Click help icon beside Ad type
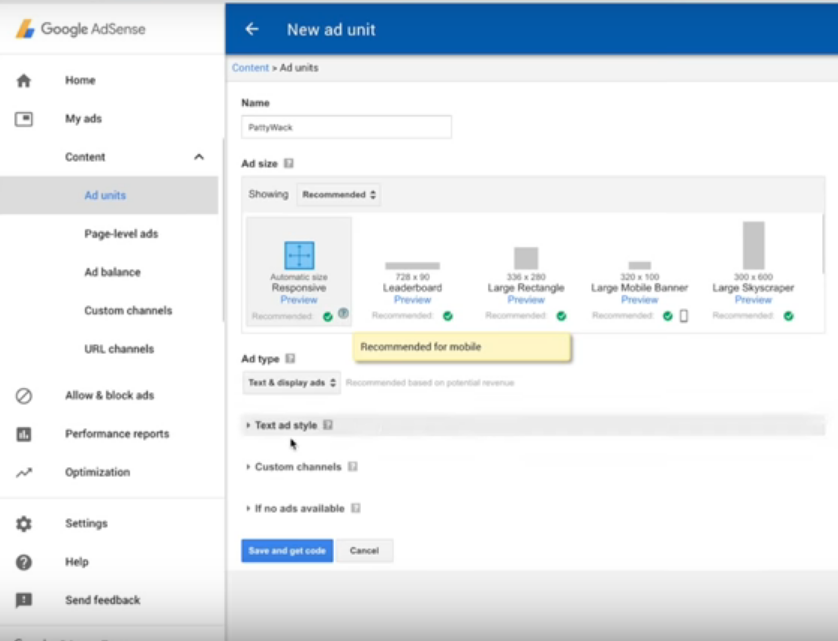This screenshot has height=641, width=838. click(x=290, y=358)
